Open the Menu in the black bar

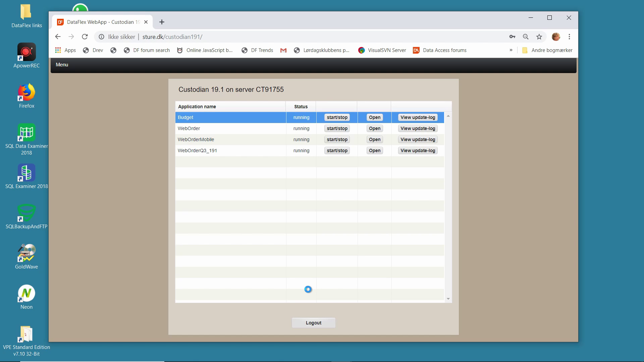[62, 65]
